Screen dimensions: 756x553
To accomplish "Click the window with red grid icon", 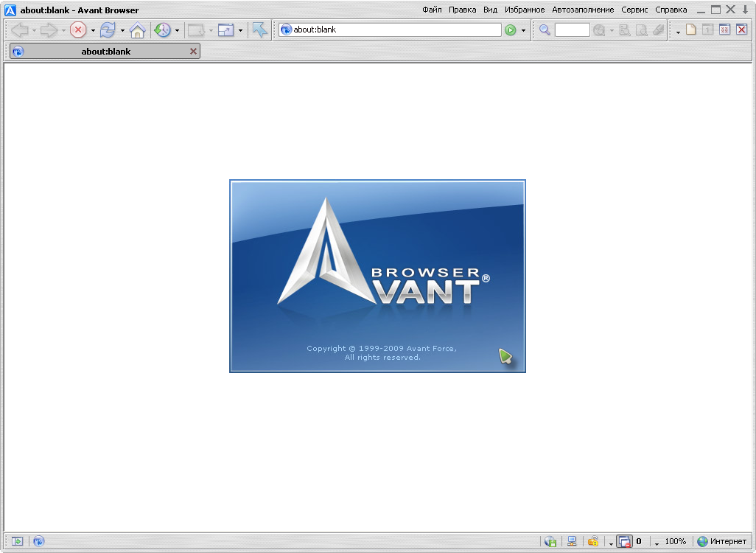I will (x=724, y=29).
